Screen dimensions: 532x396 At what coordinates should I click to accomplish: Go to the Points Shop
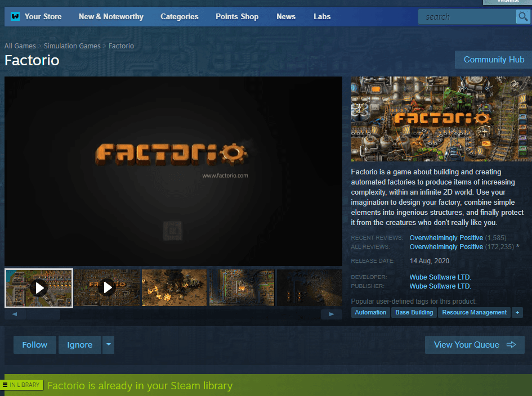point(237,17)
